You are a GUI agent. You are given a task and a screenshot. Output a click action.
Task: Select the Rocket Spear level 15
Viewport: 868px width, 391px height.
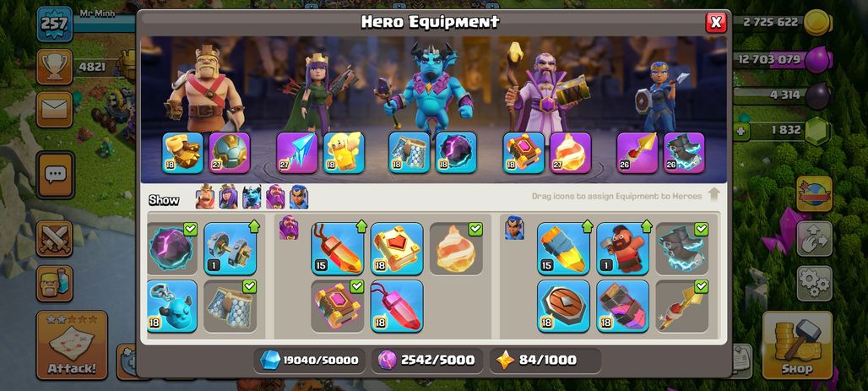click(563, 248)
